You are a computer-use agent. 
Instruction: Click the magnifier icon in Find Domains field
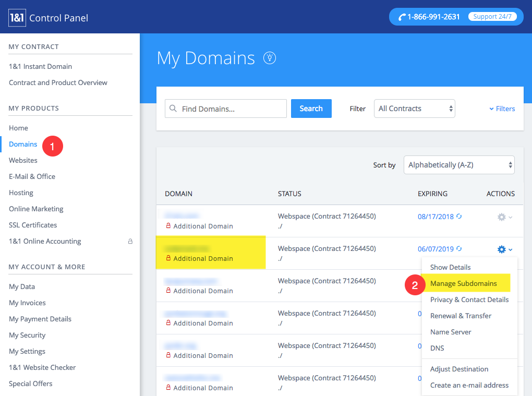click(x=173, y=108)
